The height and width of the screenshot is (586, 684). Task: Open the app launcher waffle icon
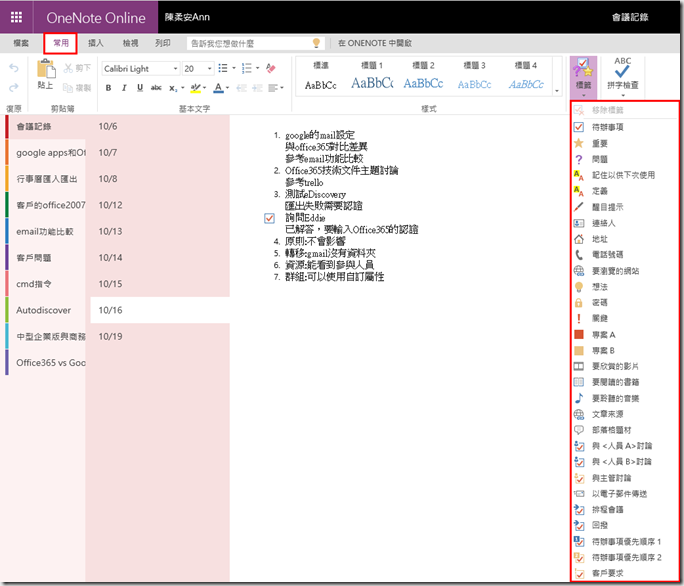coord(17,17)
